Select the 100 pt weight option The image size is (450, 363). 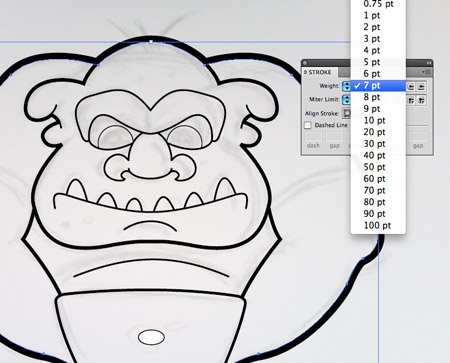point(378,225)
